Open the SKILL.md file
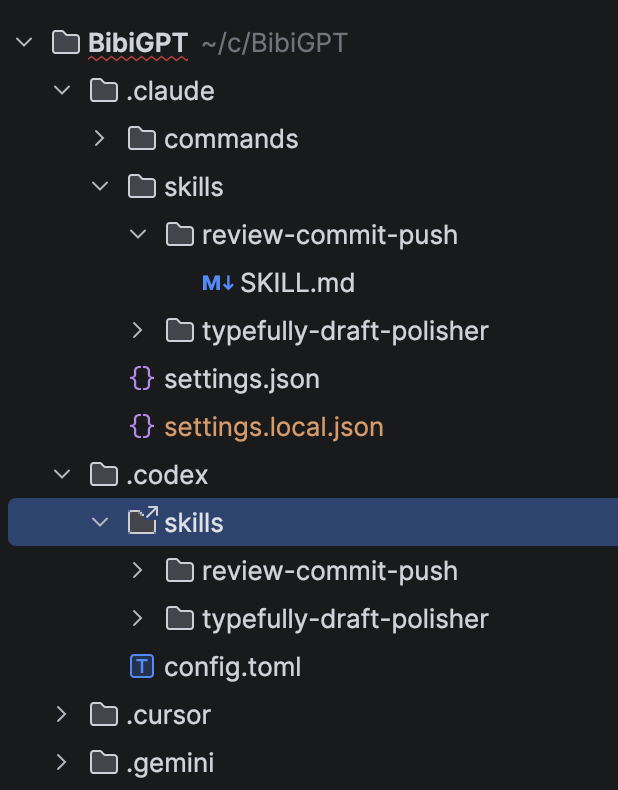The image size is (618, 790). pyautogui.click(x=297, y=283)
